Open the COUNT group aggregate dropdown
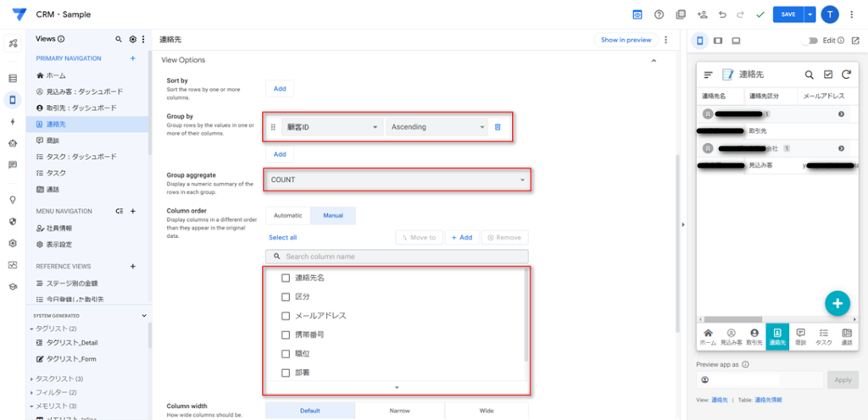The width and height of the screenshot is (868, 420). [397, 180]
